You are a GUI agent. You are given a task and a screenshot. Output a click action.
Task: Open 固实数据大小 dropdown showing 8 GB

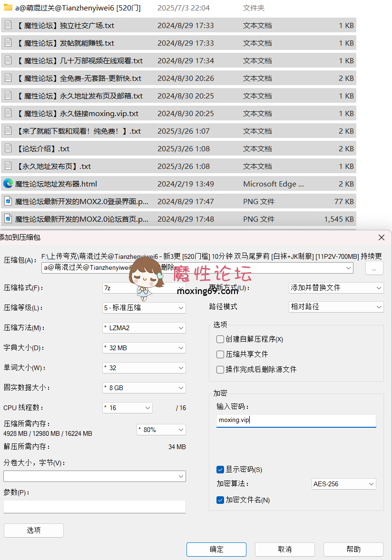point(144,387)
